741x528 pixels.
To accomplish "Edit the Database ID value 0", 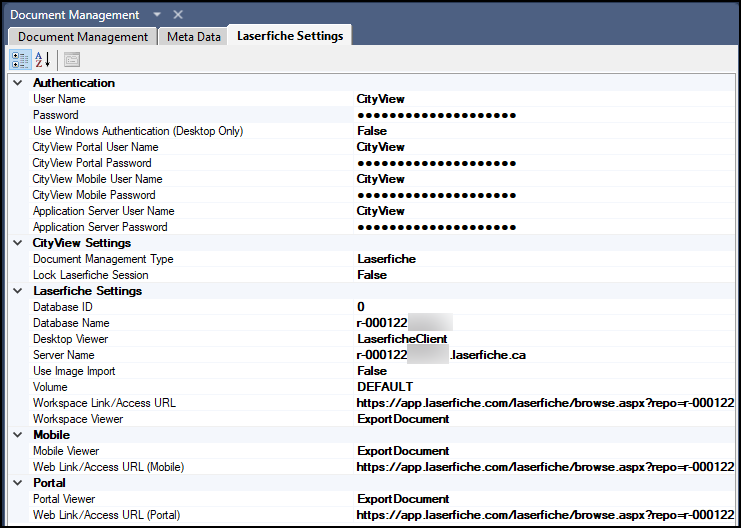I will coord(543,307).
